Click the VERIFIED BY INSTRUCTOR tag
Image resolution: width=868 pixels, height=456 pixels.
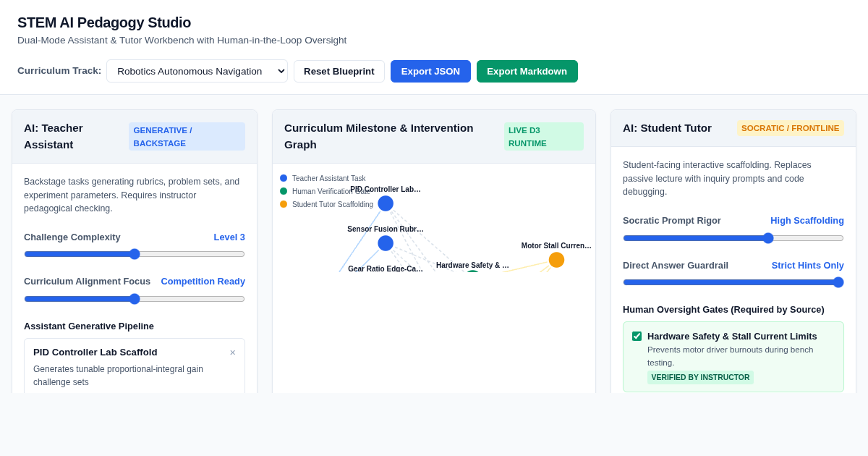click(x=700, y=377)
